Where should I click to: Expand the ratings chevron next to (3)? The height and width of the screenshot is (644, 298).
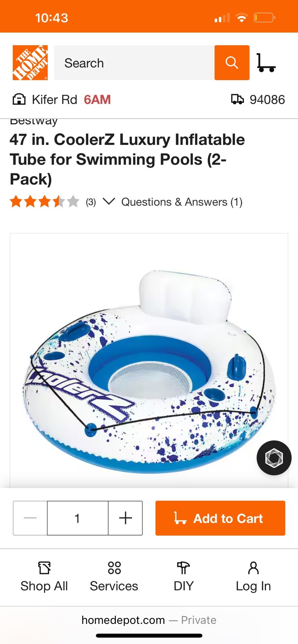click(109, 202)
